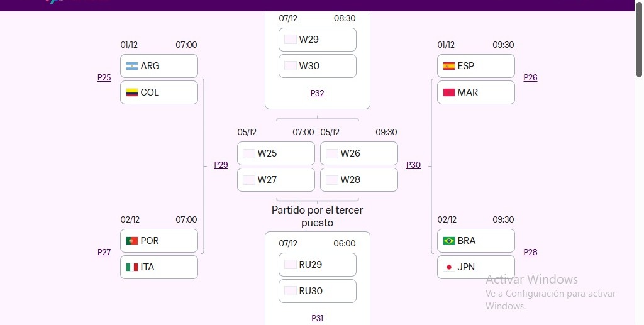Open semifinal link P30

(413, 165)
